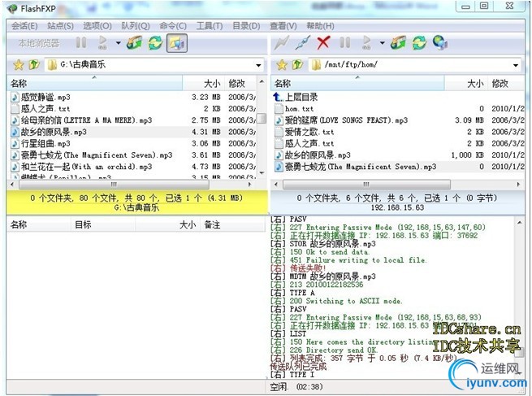Click the local pane folder tree icon
Viewport: 532px width, 396px height.
[x=134, y=43]
